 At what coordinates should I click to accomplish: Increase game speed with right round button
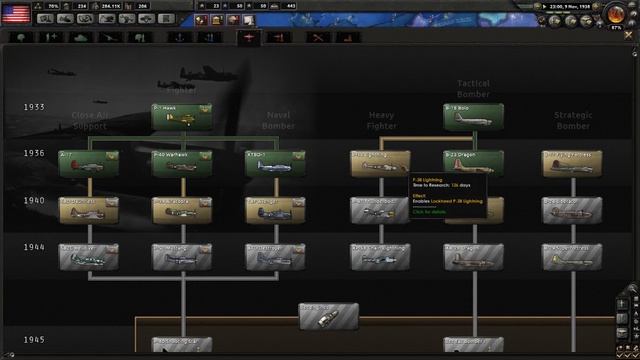tap(596, 6)
